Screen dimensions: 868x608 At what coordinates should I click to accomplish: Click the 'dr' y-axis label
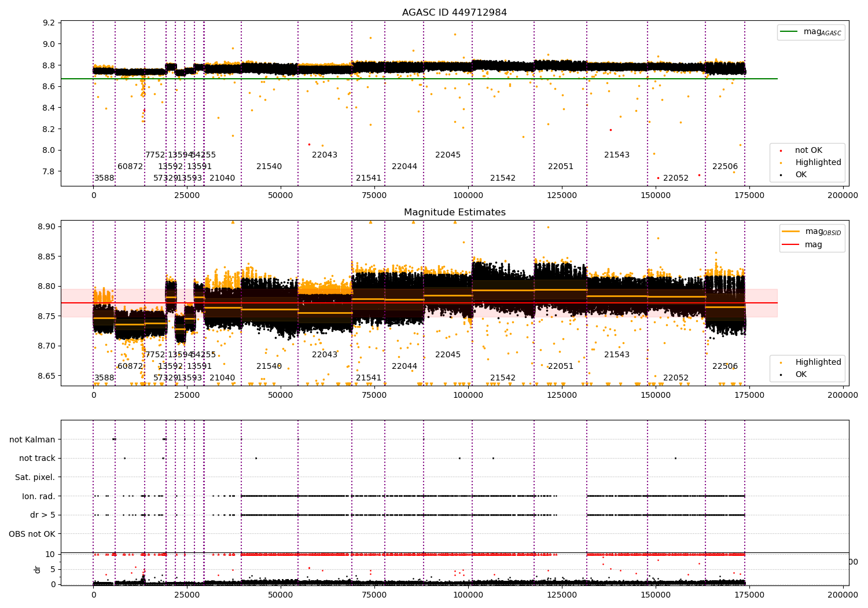pyautogui.click(x=38, y=569)
